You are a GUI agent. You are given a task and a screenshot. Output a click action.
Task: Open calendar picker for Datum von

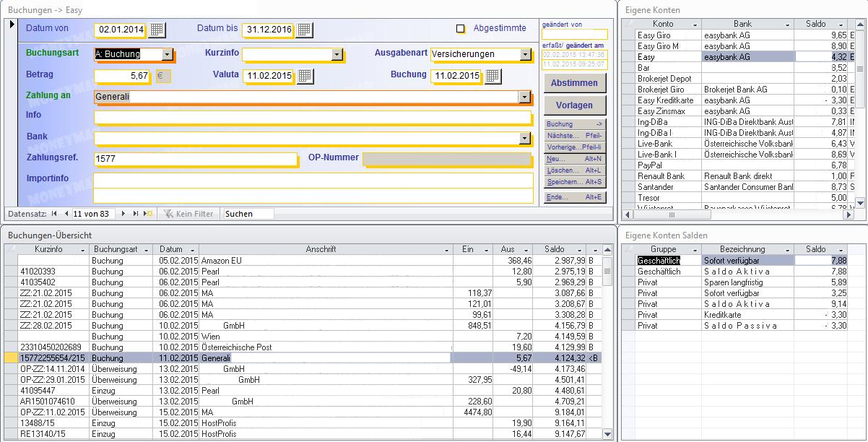(x=157, y=30)
